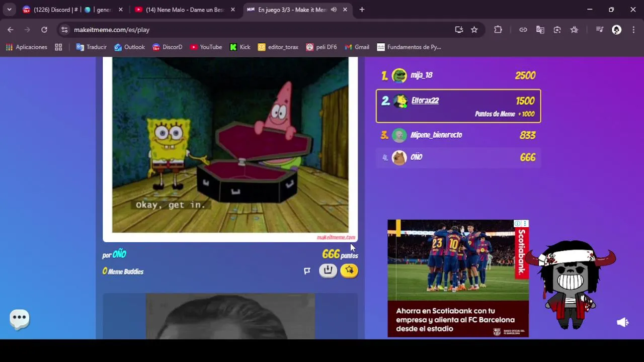Mute the Make it Meme tab audio

point(334,10)
